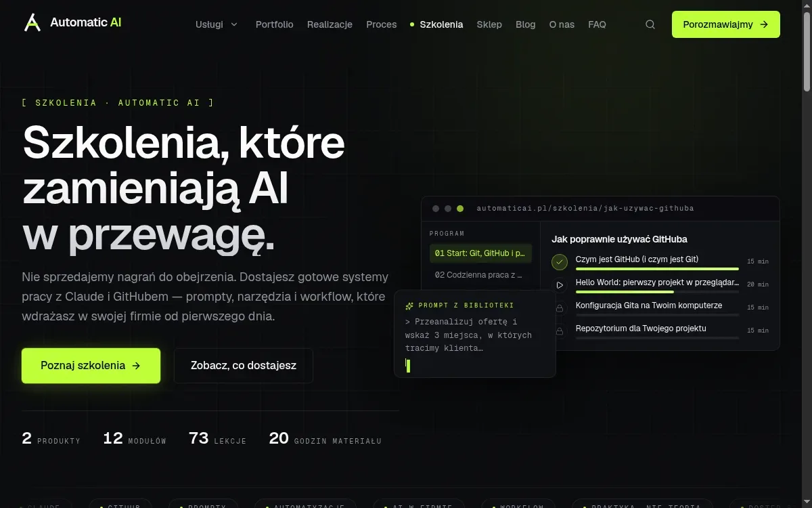Click the completed checkmark for Czym jest GitHub

560,261
